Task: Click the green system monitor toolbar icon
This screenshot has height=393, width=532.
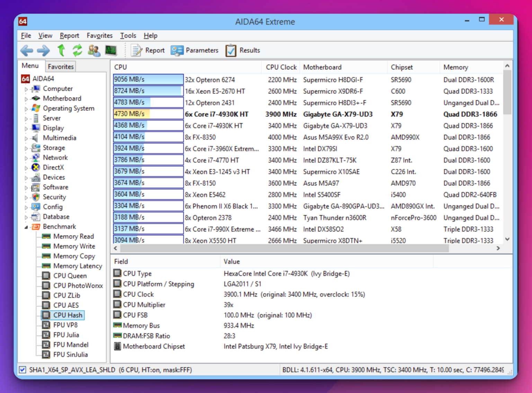Action: coord(110,51)
